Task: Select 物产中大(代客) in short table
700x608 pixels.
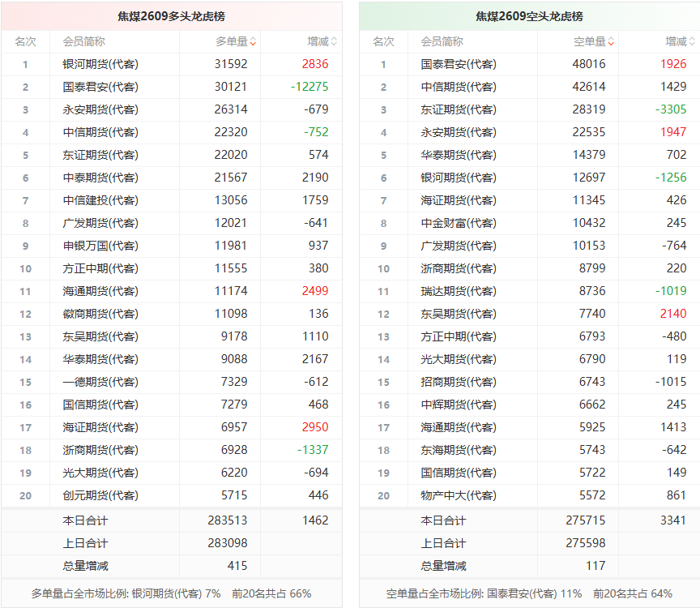Action: pyautogui.click(x=459, y=495)
